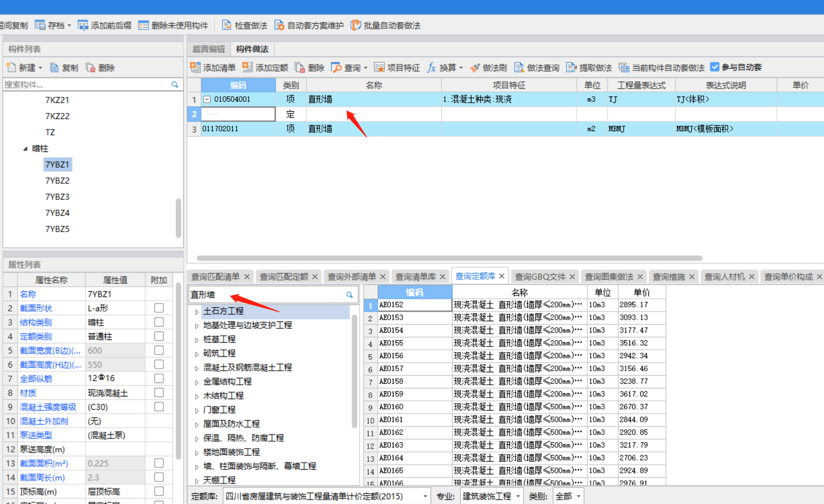This screenshot has height=504, width=824.
Task: Expand 砌筑工程 category
Action: pos(197,354)
